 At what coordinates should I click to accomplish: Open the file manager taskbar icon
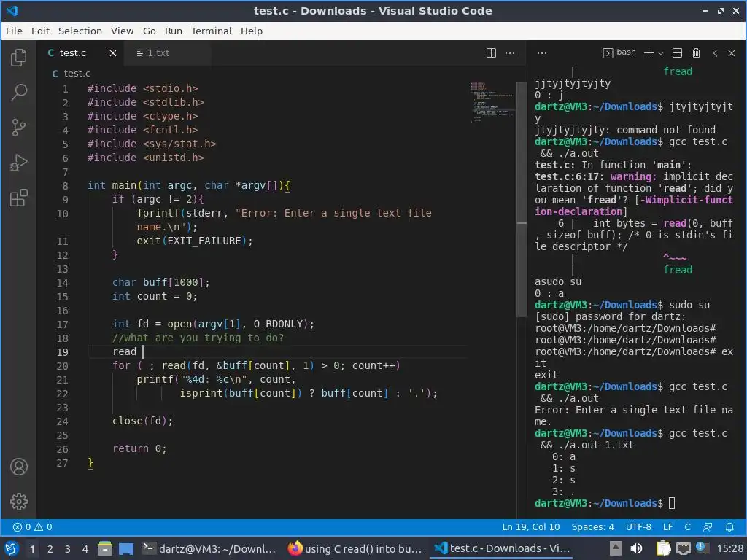(x=105, y=548)
